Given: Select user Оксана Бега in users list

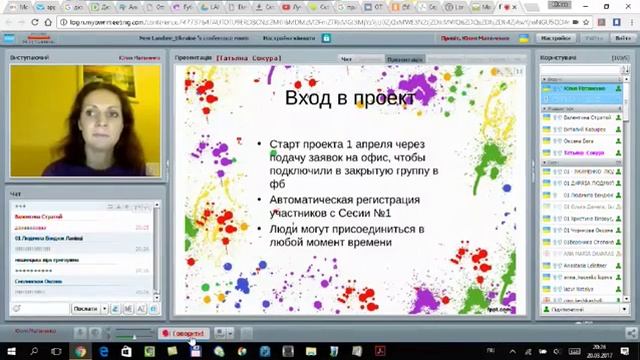Looking at the screenshot, I should [x=582, y=141].
